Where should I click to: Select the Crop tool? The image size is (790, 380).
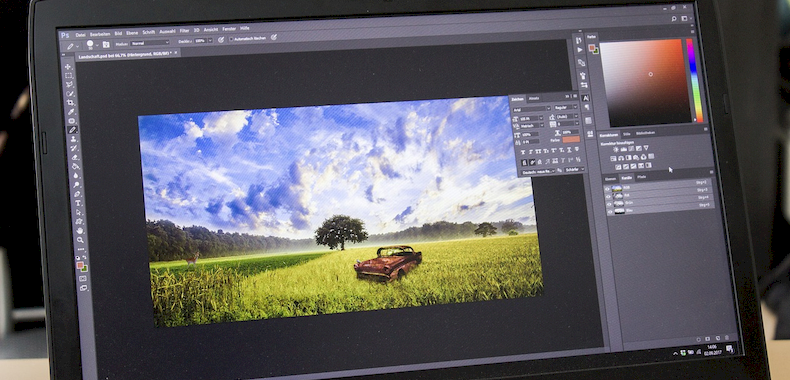click(x=70, y=102)
